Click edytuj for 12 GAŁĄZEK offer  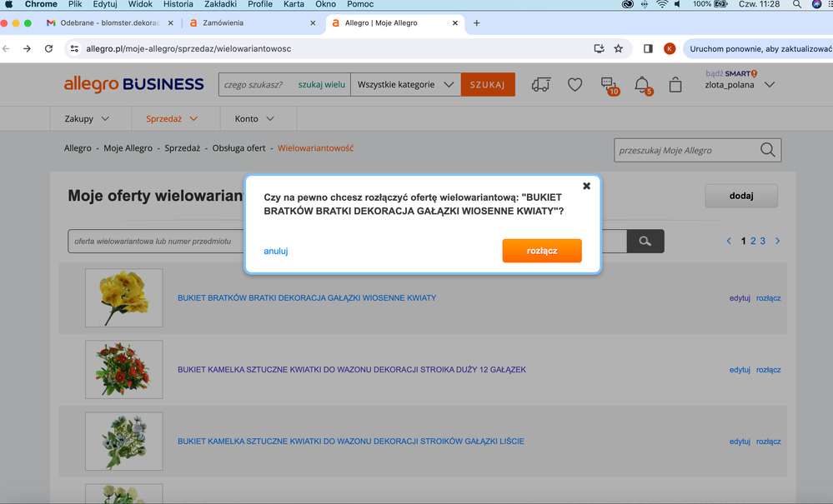pos(740,370)
